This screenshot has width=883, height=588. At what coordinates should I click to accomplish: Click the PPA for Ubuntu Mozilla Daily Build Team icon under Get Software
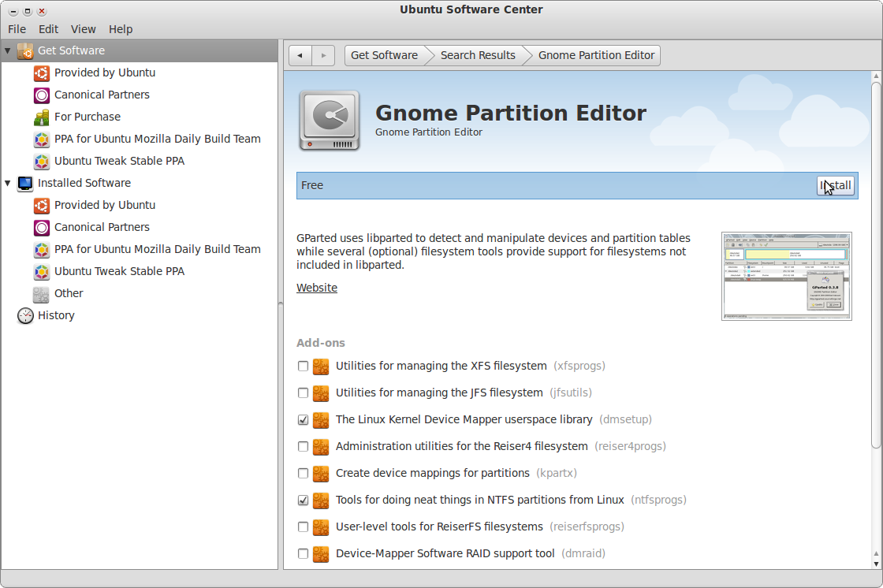42,139
